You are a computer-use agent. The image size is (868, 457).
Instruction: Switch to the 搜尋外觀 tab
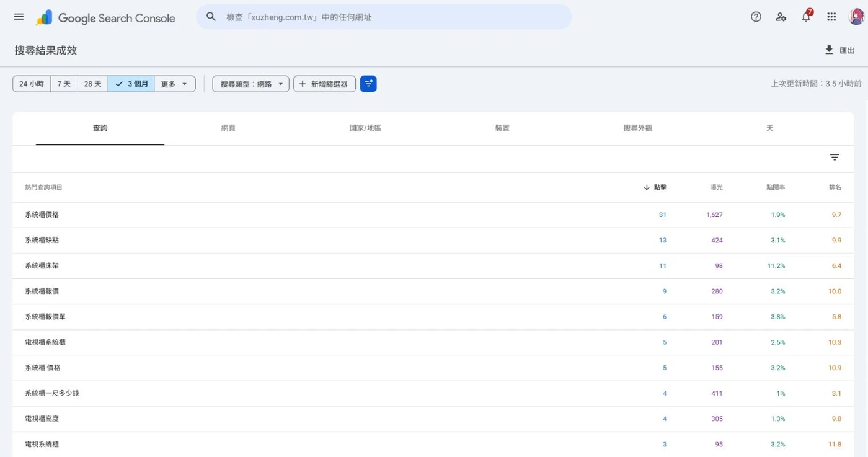click(638, 128)
